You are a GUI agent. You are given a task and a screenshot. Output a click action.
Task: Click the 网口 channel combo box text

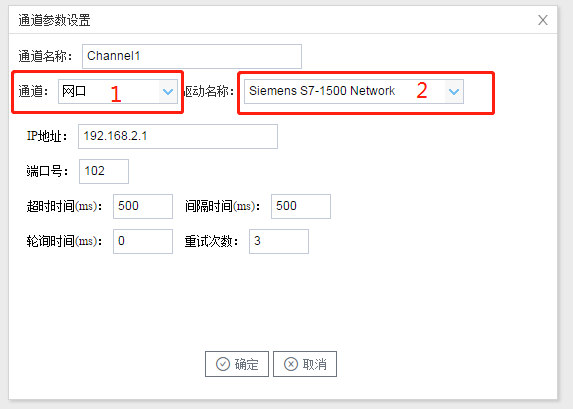click(74, 91)
